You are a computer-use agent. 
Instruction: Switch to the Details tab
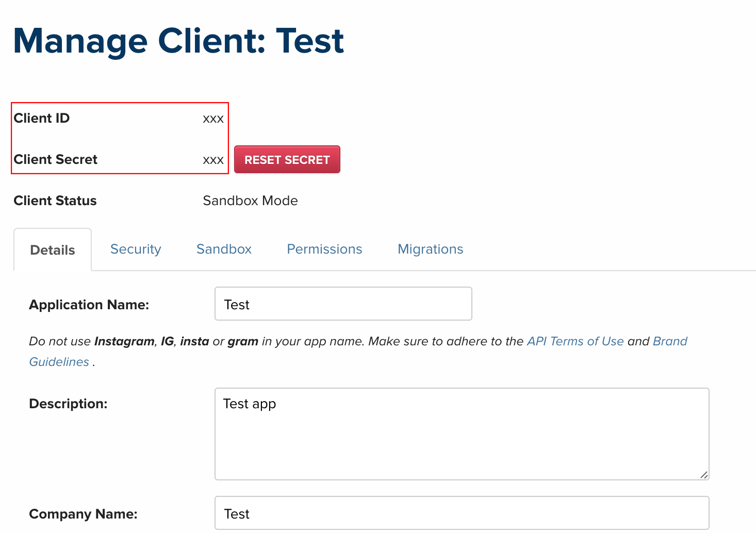(x=53, y=250)
